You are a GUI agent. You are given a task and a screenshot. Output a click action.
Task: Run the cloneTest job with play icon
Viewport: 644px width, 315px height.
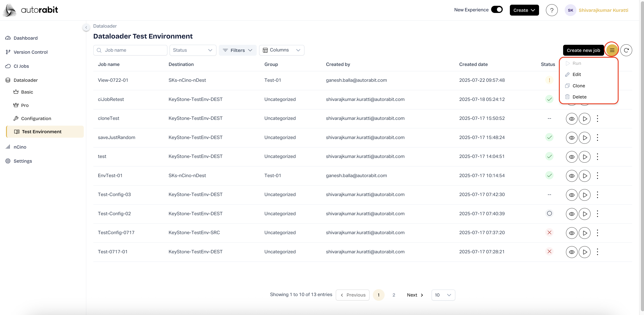585,119
